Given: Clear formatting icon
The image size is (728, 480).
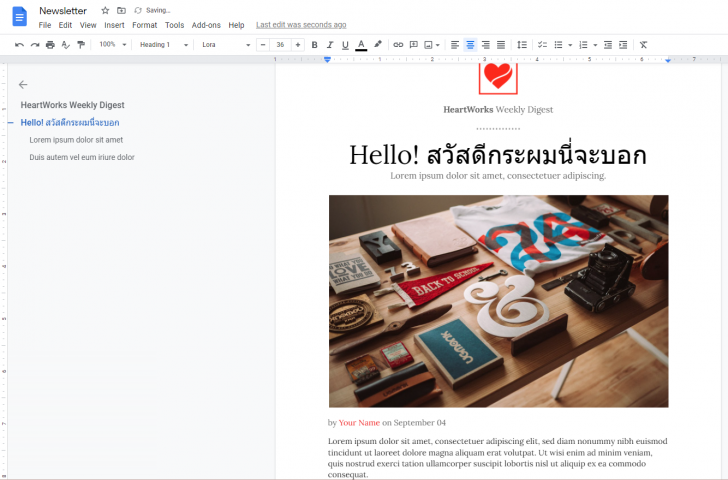Looking at the screenshot, I should pyautogui.click(x=643, y=45).
